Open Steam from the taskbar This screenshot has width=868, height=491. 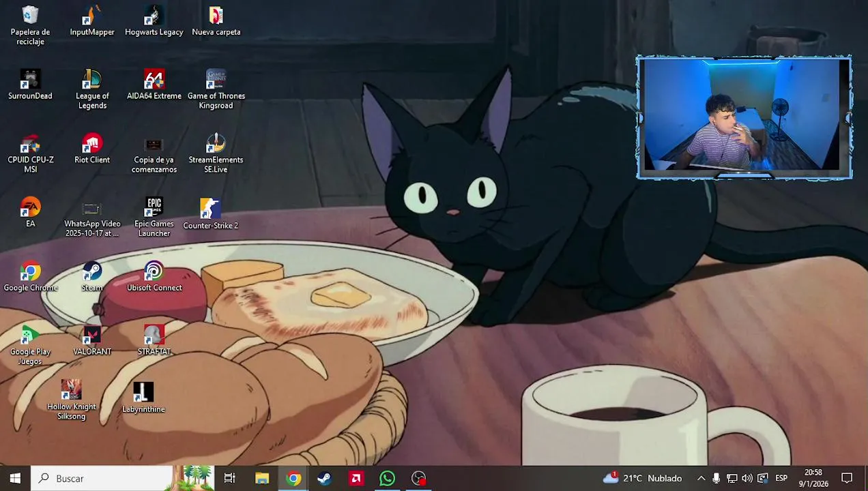(x=325, y=478)
